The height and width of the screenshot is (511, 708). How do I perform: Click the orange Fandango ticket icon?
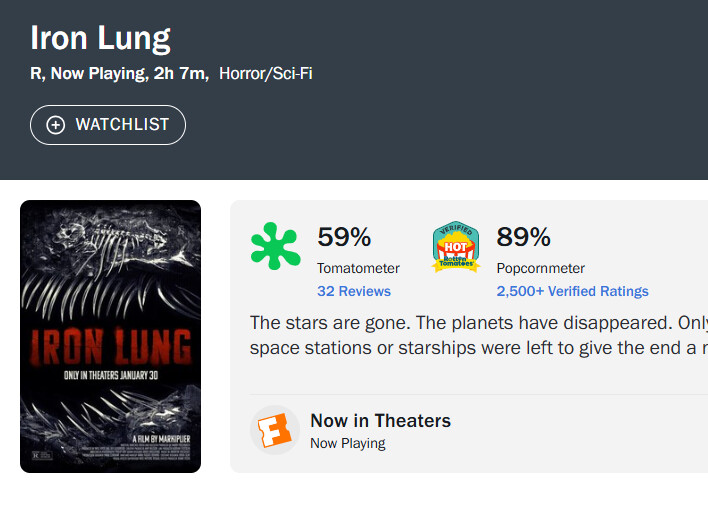point(275,431)
